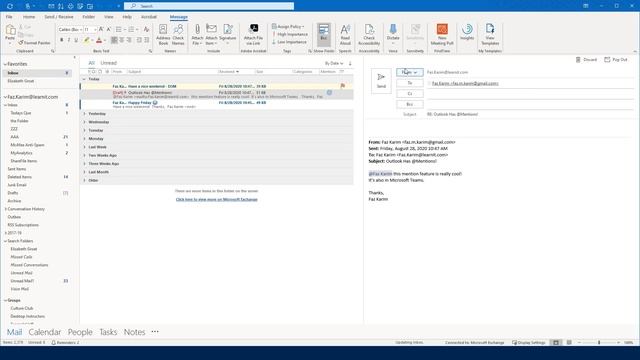Screen dimensions: 640x360
Task: Mark message as High Importance
Action: coord(290,34)
